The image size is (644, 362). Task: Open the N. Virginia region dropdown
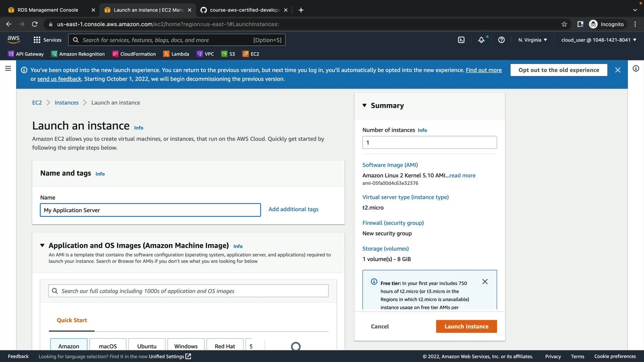click(x=532, y=40)
